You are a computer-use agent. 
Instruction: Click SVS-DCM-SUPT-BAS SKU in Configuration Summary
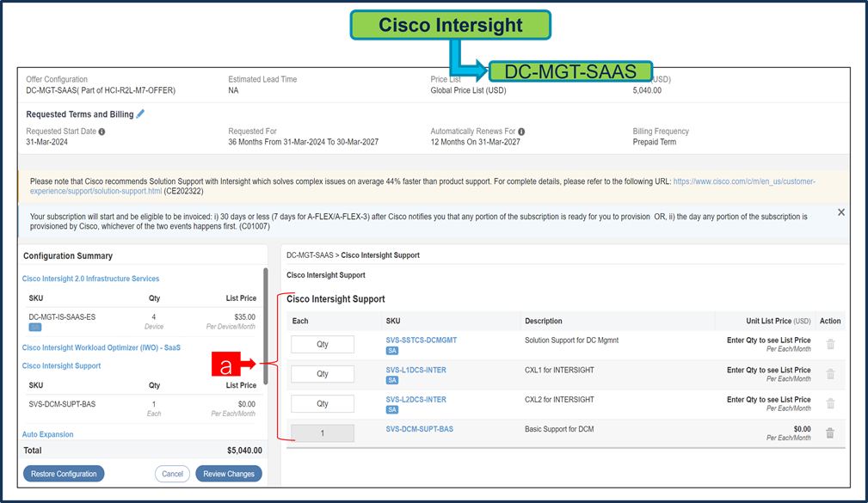pos(62,404)
